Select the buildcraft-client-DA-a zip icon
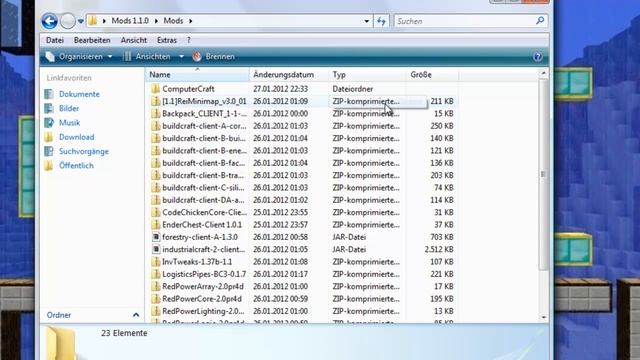The height and width of the screenshot is (360, 640). click(x=155, y=200)
